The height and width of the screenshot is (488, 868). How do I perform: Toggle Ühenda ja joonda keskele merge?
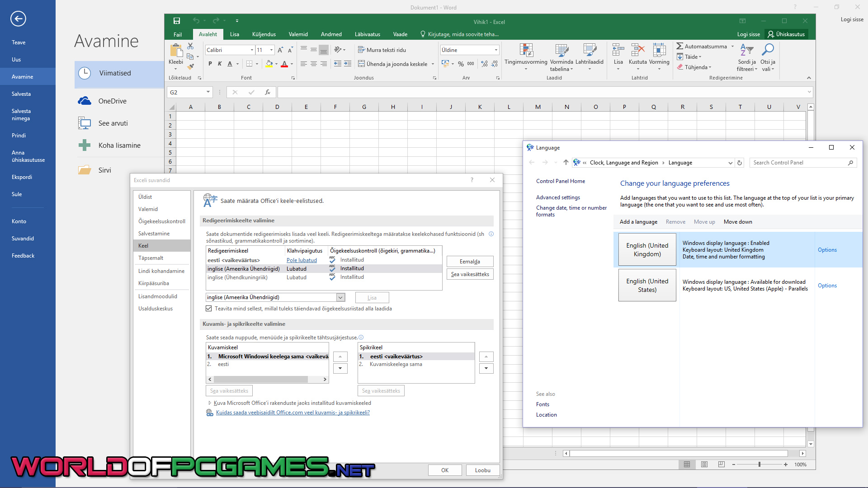[392, 64]
